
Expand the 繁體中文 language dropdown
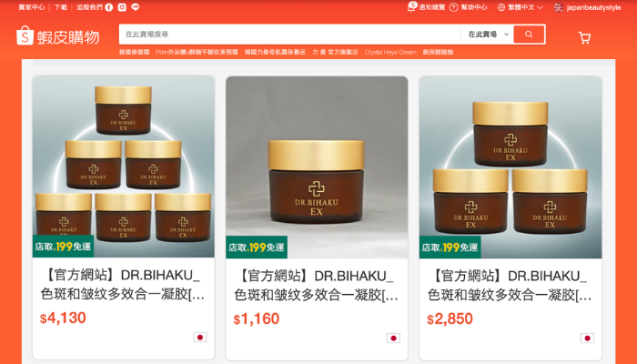coord(521,7)
